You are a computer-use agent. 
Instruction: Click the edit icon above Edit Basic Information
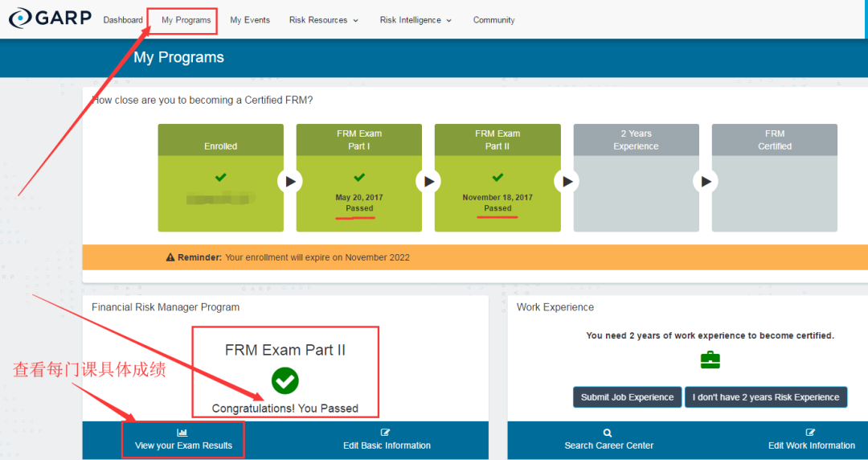click(386, 433)
